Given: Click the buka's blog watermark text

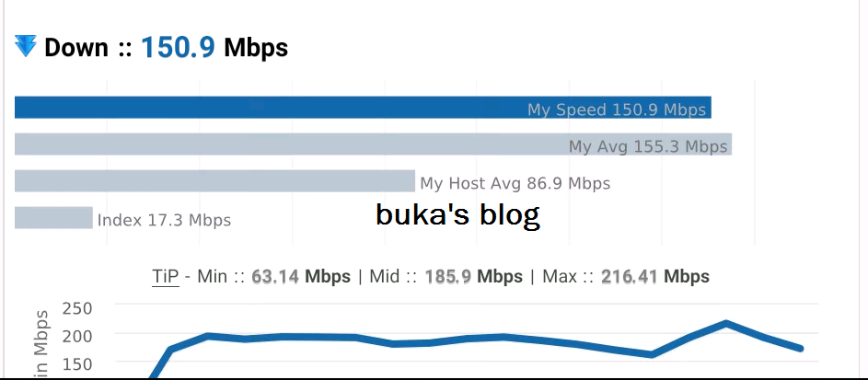Looking at the screenshot, I should (x=457, y=214).
